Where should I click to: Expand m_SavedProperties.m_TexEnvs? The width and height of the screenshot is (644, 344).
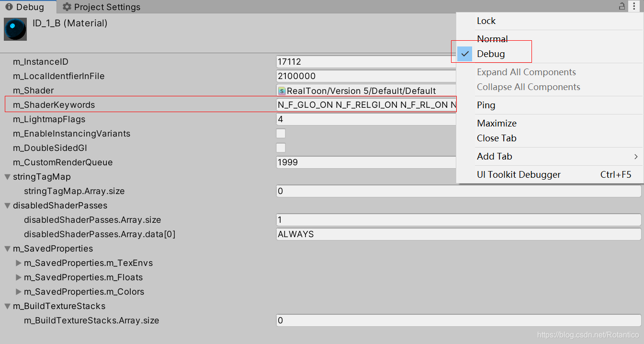[19, 263]
